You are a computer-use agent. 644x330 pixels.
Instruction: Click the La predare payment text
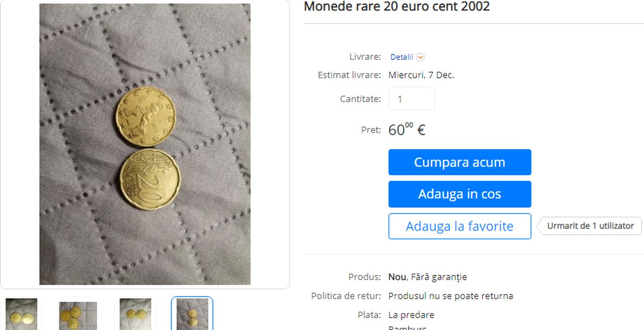411,315
